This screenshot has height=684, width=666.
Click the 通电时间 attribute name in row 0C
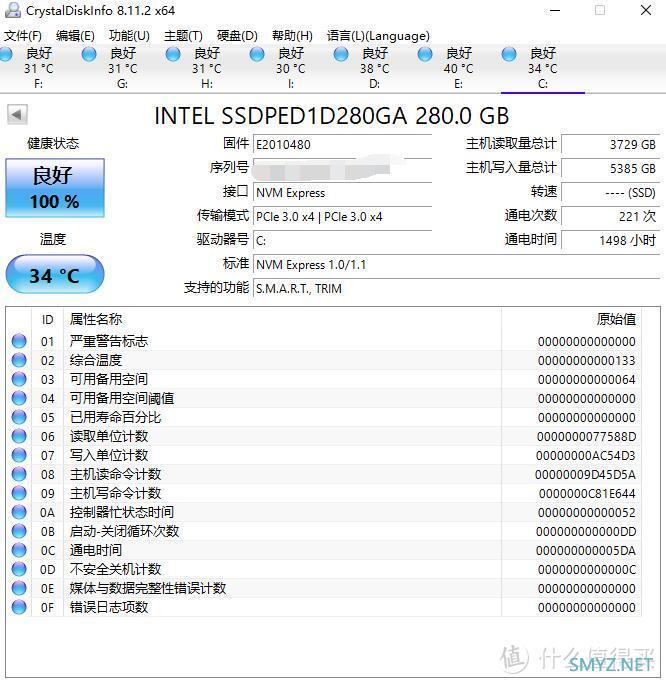96,550
